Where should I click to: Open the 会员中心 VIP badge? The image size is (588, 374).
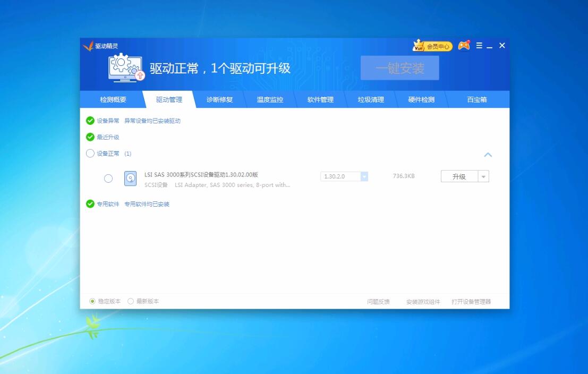(x=432, y=46)
